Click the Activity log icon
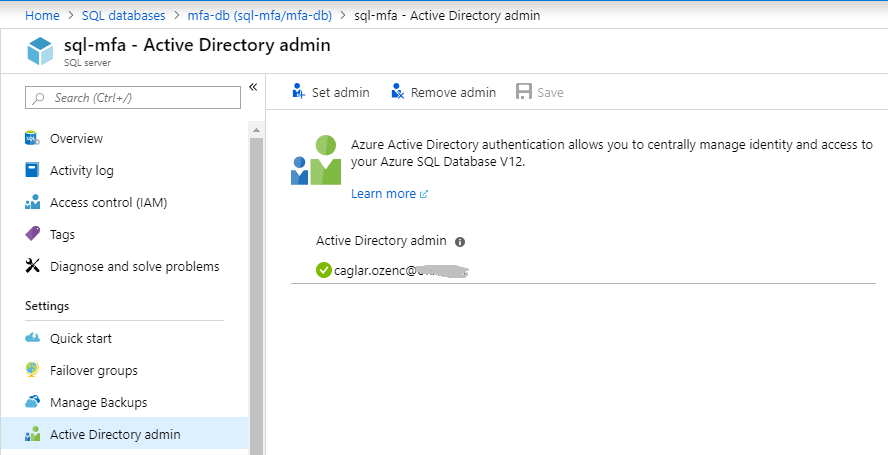 tap(32, 170)
